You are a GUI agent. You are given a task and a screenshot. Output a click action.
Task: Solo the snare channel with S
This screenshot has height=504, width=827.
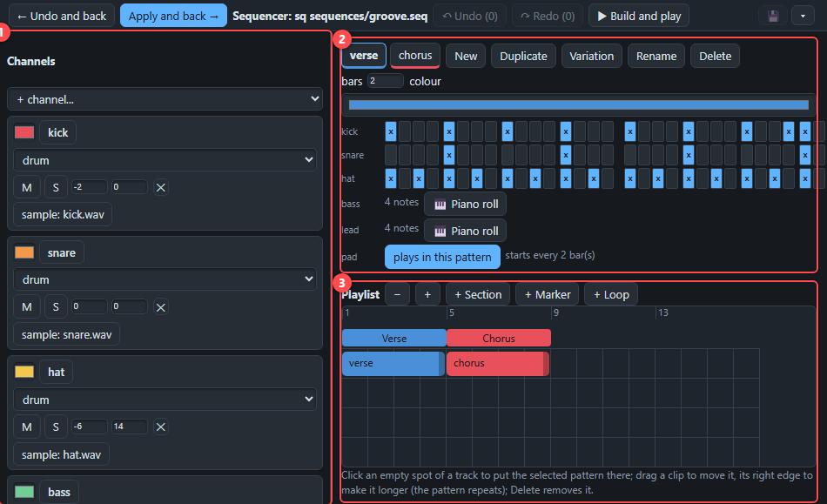(56, 306)
